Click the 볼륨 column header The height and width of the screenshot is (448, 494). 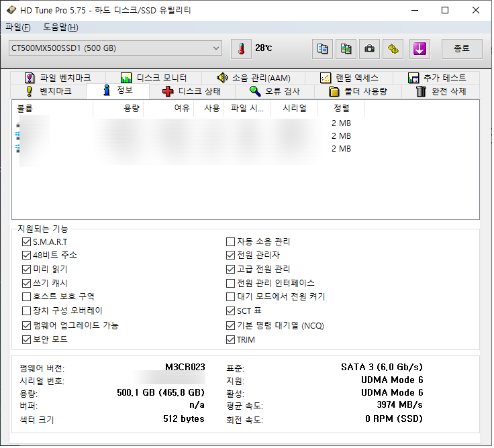point(52,109)
